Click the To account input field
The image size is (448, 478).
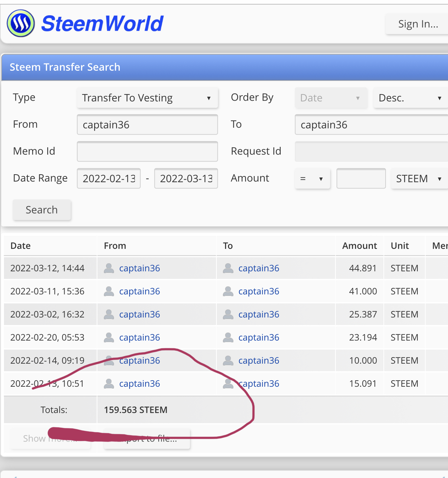[372, 125]
